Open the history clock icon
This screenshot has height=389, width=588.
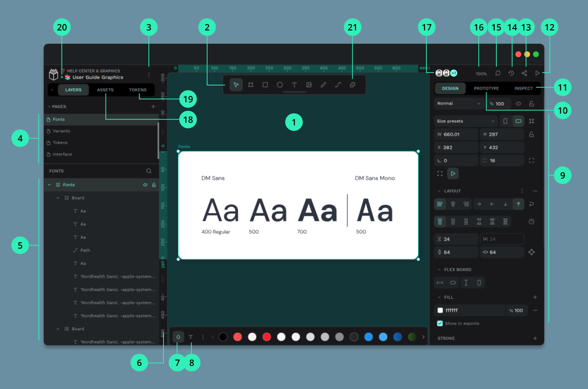coord(511,73)
